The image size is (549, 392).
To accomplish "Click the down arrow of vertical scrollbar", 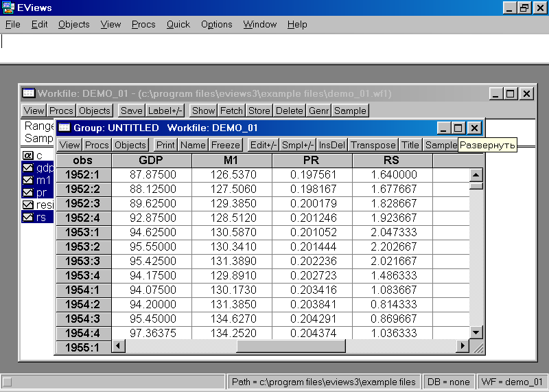I will [x=476, y=332].
